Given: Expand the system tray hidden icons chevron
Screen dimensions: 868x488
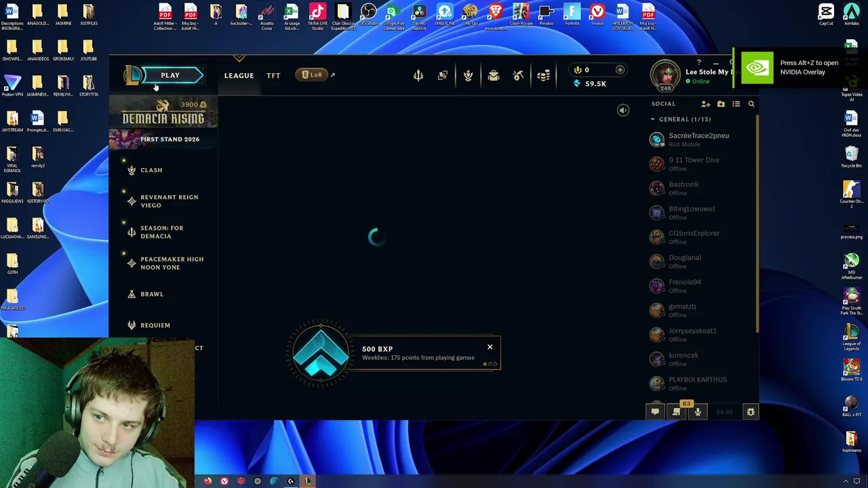Looking at the screenshot, I should (x=846, y=481).
